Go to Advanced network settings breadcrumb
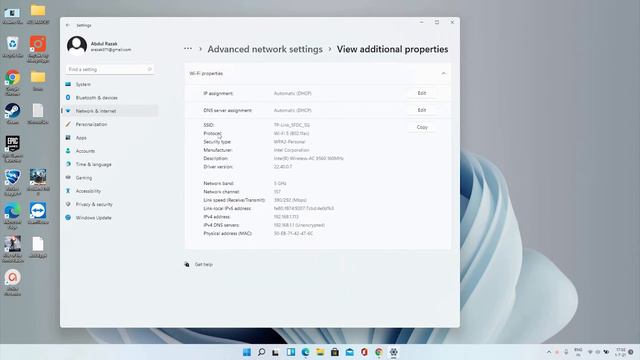This screenshot has width=640, height=360. tap(265, 49)
